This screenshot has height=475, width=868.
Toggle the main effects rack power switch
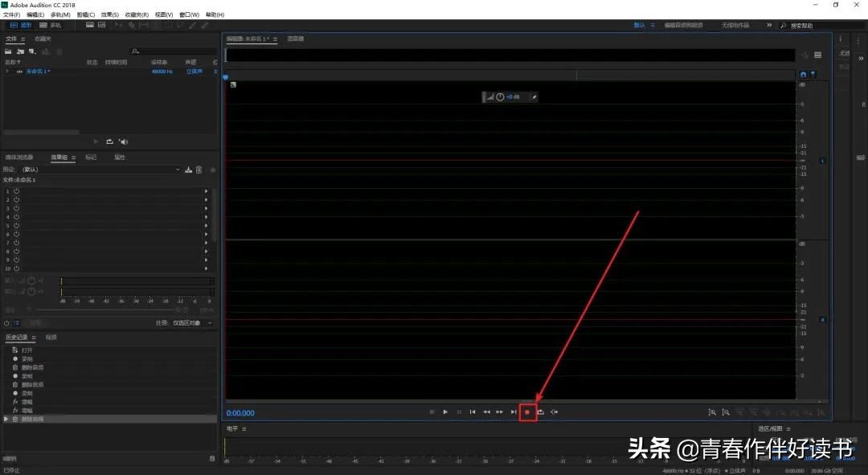tap(6, 322)
